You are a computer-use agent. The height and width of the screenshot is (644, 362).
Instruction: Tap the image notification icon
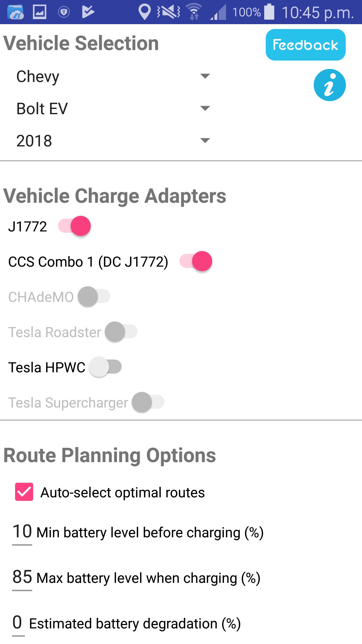click(x=40, y=12)
